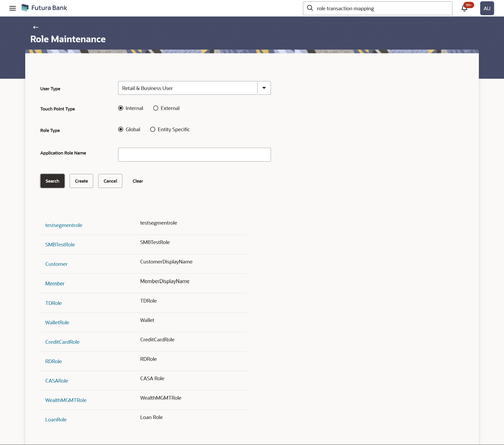The height and width of the screenshot is (445, 504).
Task: Click the Cancel button
Action: click(110, 181)
